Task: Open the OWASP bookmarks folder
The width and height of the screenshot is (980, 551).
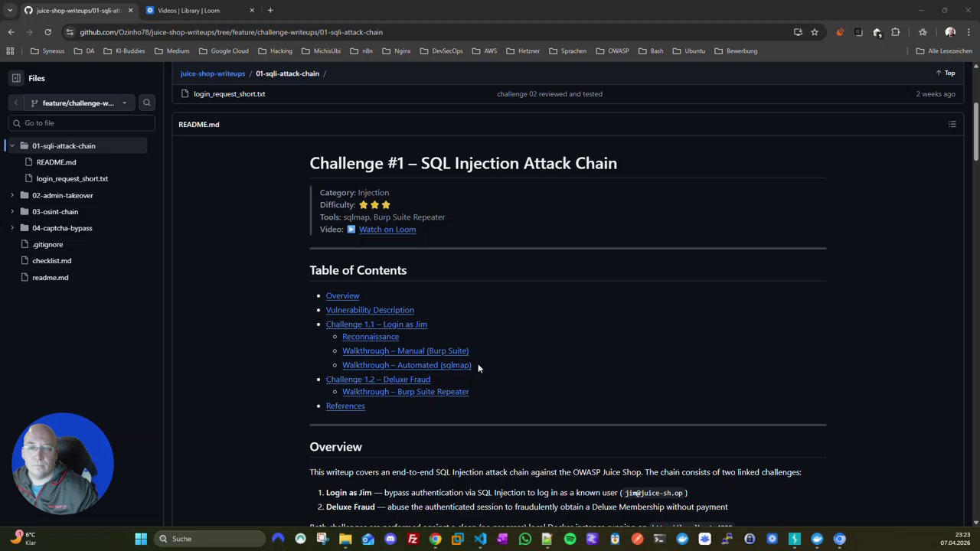Action: [x=612, y=51]
